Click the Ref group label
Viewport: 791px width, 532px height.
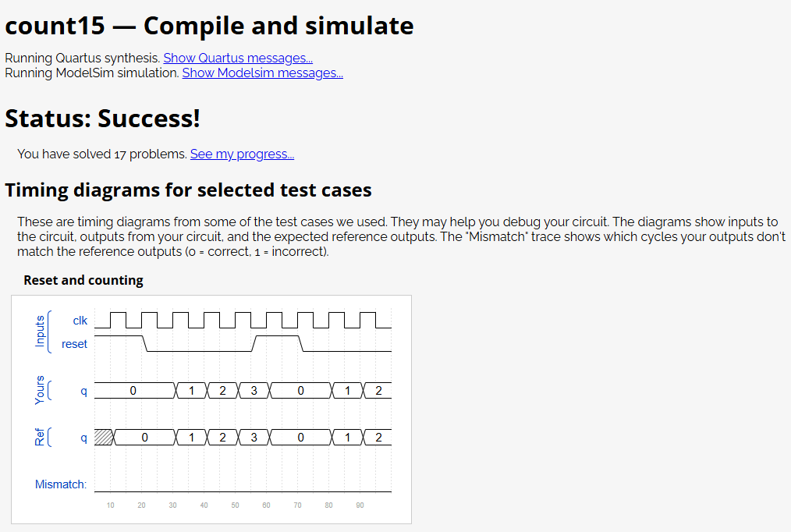pyautogui.click(x=39, y=437)
